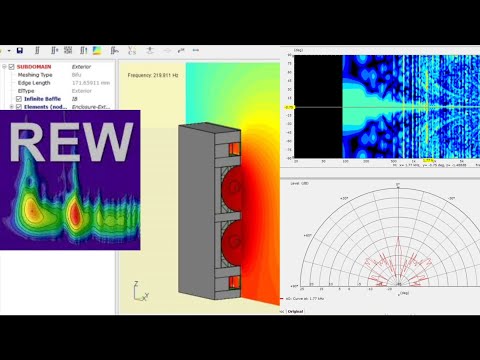Select the SUBDOMAIN tree label

34,67
